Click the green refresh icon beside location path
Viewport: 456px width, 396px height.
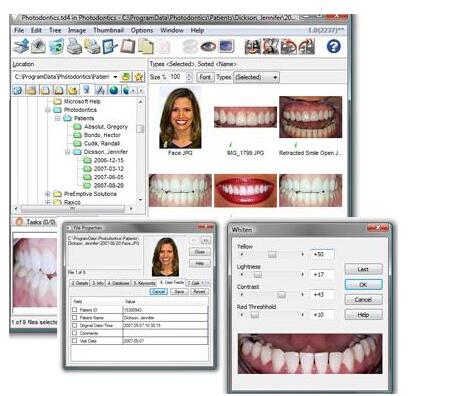(126, 77)
